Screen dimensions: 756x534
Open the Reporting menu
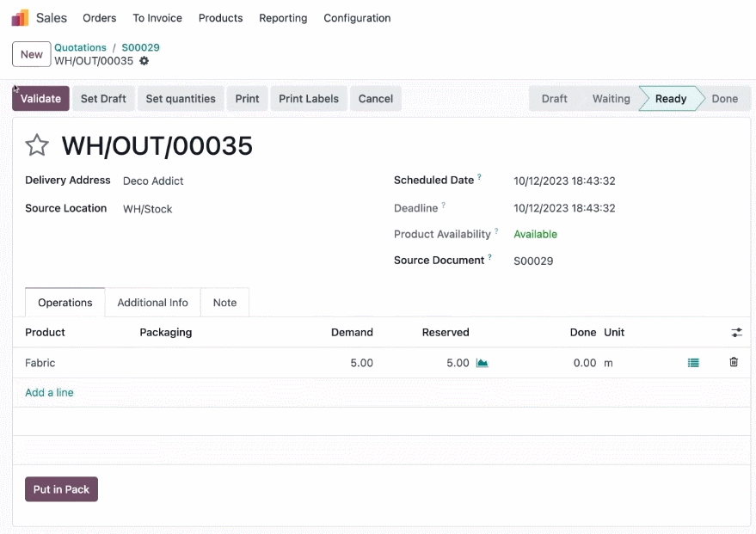[x=283, y=18]
